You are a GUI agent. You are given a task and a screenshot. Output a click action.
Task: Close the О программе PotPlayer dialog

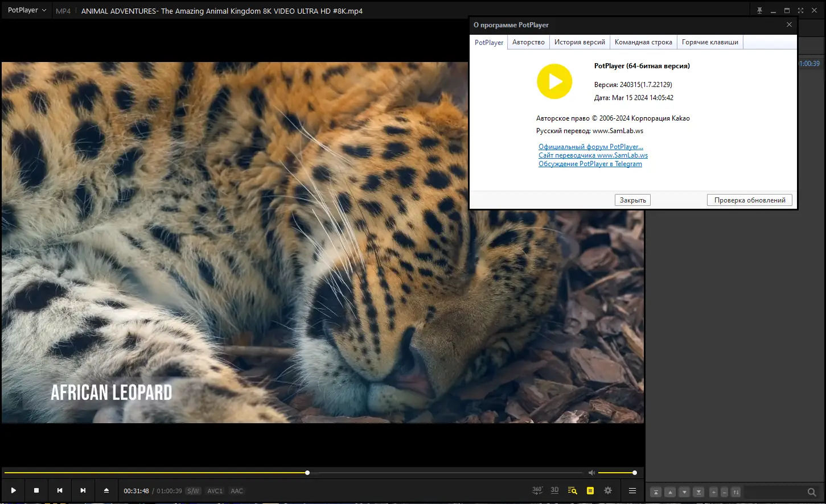789,24
